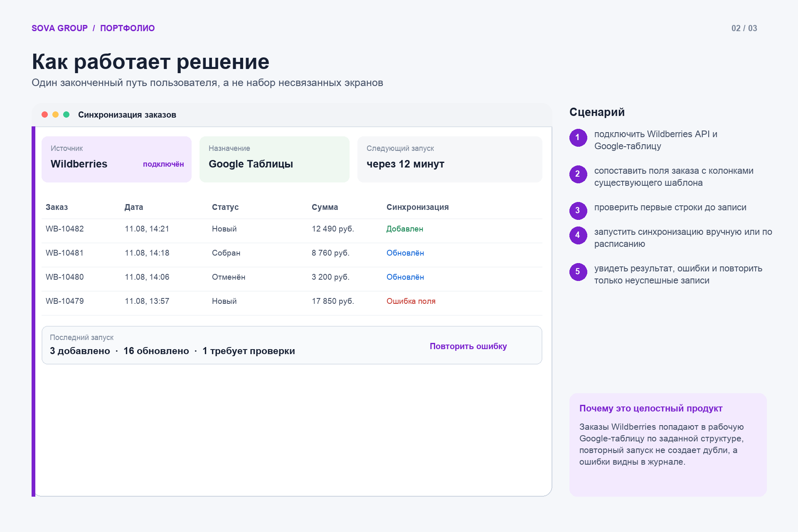Click the Сумма column header
The image size is (798, 532).
pyautogui.click(x=325, y=207)
